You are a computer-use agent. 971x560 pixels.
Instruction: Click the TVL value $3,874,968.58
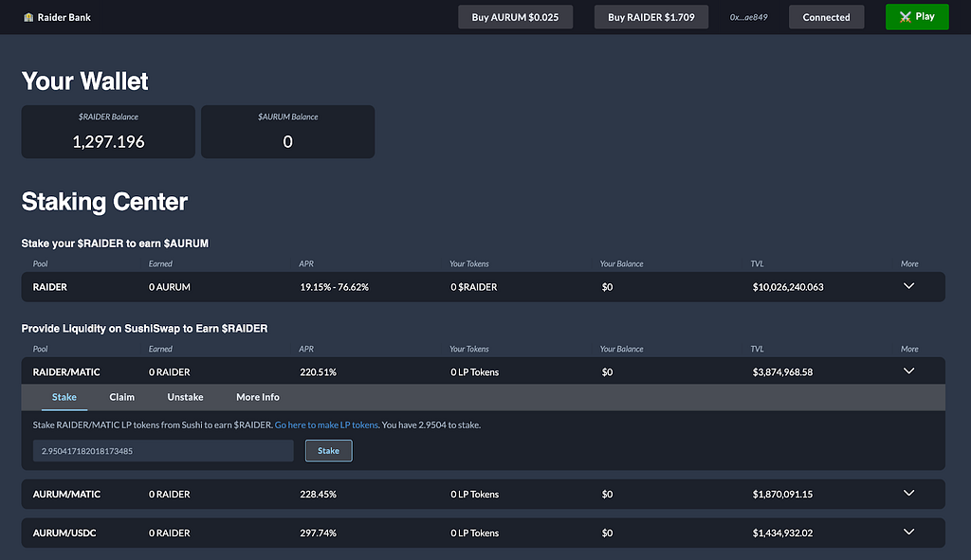pos(782,371)
